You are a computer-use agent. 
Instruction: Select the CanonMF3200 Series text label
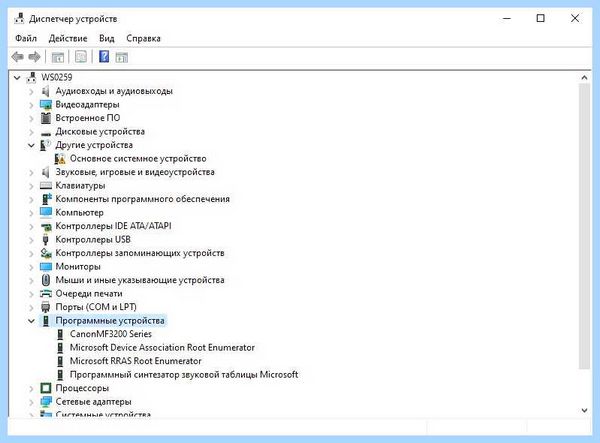(x=111, y=334)
